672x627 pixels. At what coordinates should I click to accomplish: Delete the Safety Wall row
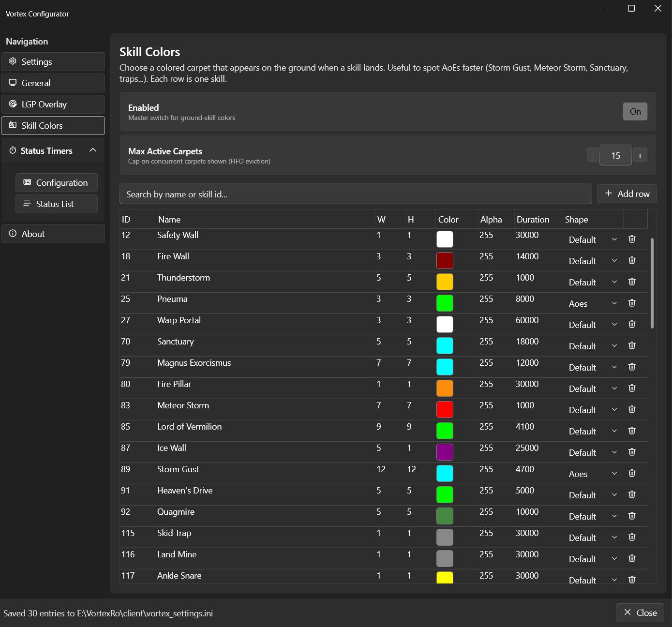click(632, 239)
